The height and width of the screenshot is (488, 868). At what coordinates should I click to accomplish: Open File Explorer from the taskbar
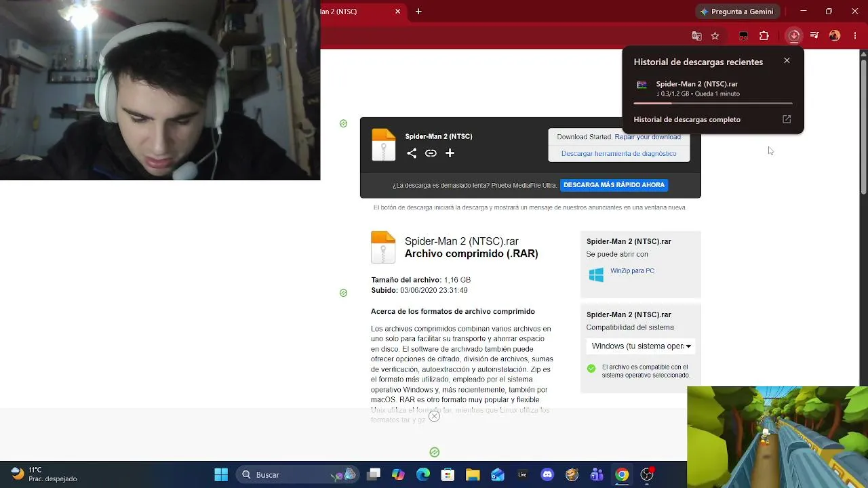(x=473, y=474)
